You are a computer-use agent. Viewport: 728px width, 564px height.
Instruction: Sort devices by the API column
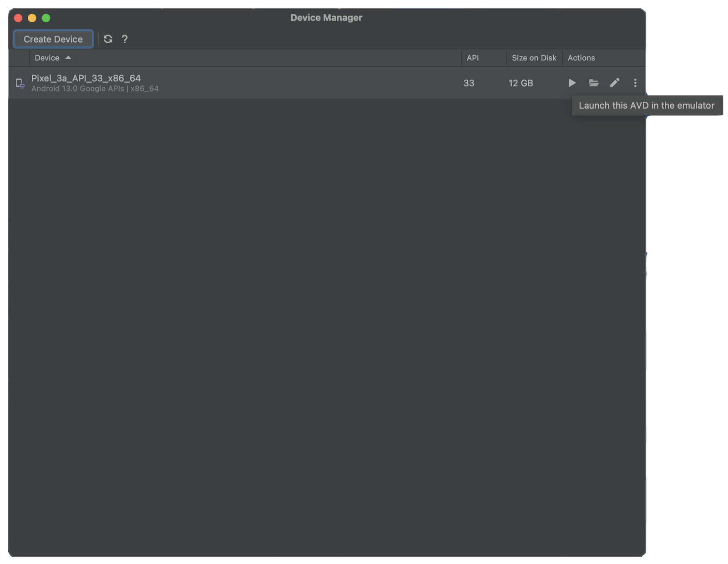(x=473, y=58)
